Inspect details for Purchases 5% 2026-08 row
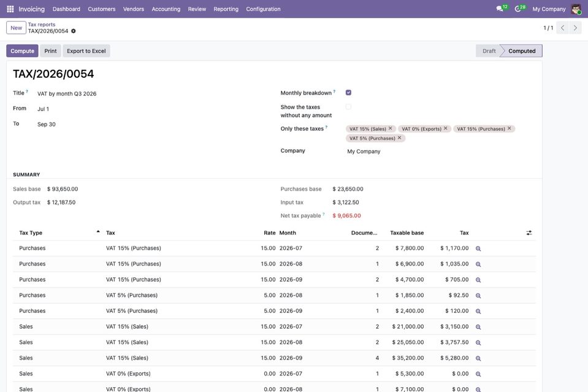 (x=478, y=296)
